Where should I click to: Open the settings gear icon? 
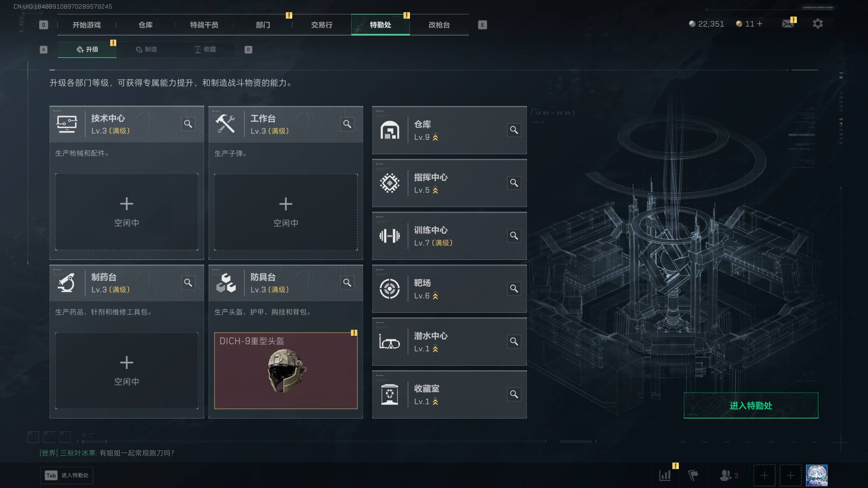click(x=817, y=24)
